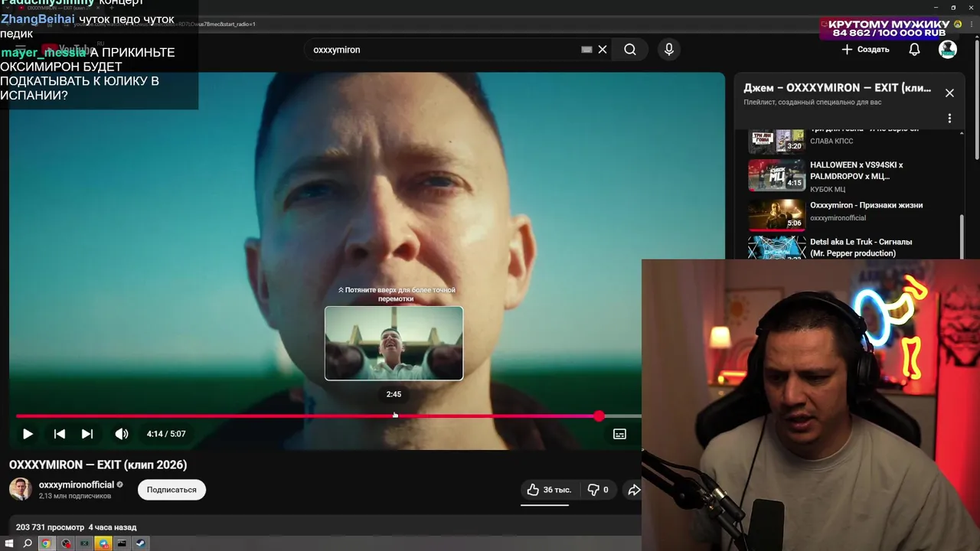Open Telegram from the taskbar
The width and height of the screenshot is (980, 551).
click(103, 543)
